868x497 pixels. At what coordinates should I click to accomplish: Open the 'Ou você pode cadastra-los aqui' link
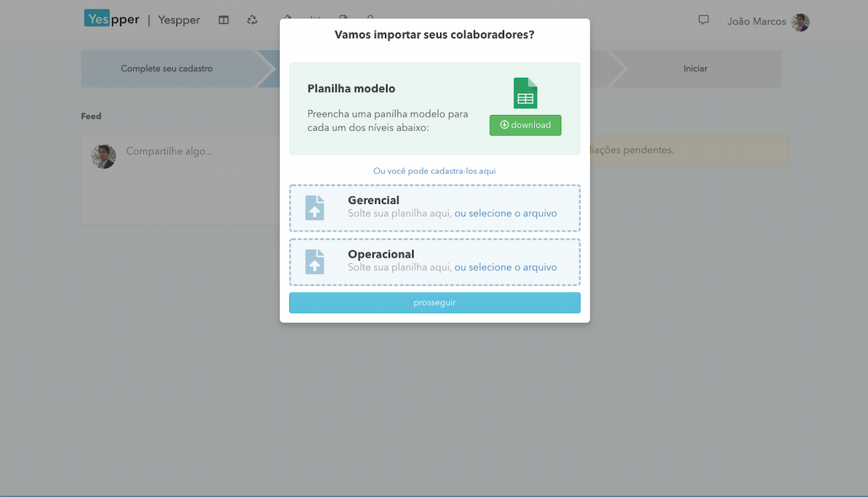[434, 171]
